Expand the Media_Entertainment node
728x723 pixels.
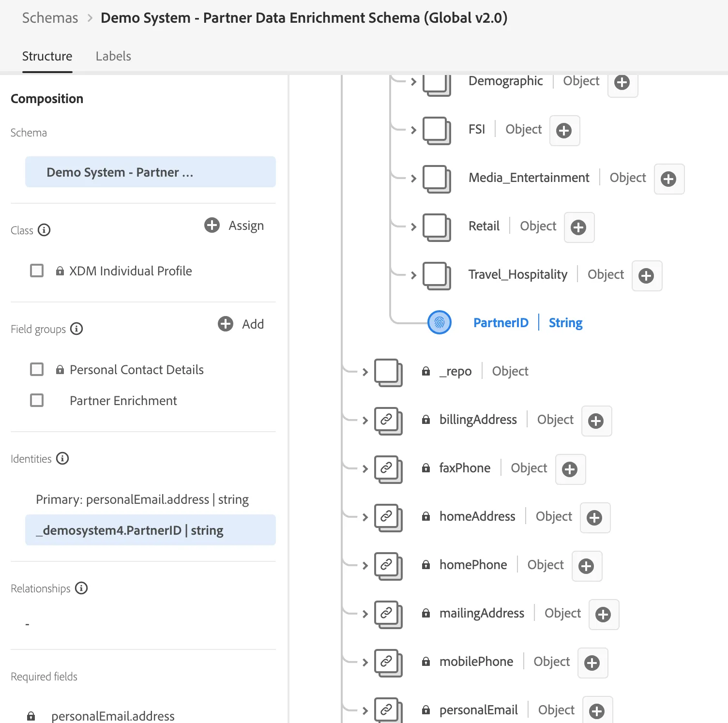pyautogui.click(x=413, y=179)
